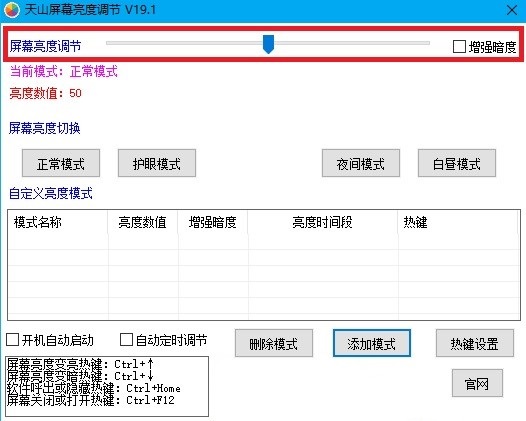Click the 亮度数值 column header
This screenshot has height=421, width=526.
pyautogui.click(x=143, y=222)
